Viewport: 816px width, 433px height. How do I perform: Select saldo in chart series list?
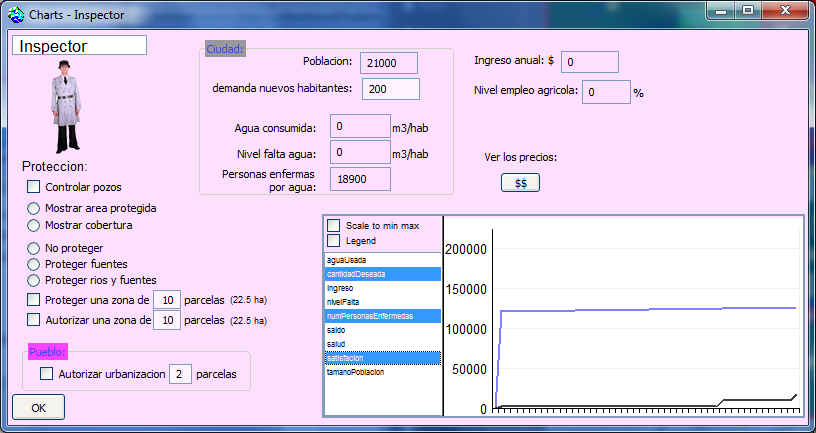coord(382,330)
